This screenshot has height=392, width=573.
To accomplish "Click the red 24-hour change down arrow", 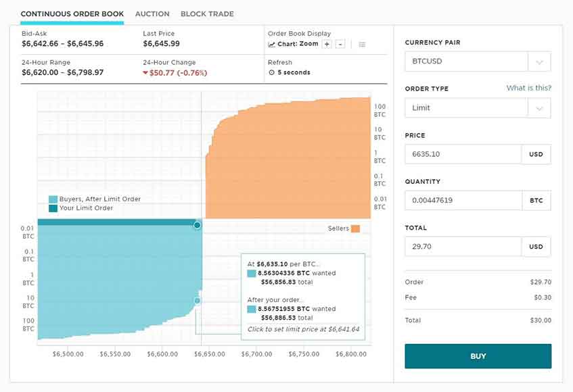I will [146, 72].
